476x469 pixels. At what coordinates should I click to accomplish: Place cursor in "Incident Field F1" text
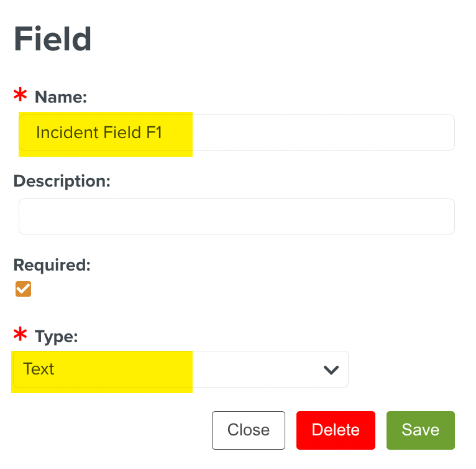point(99,132)
